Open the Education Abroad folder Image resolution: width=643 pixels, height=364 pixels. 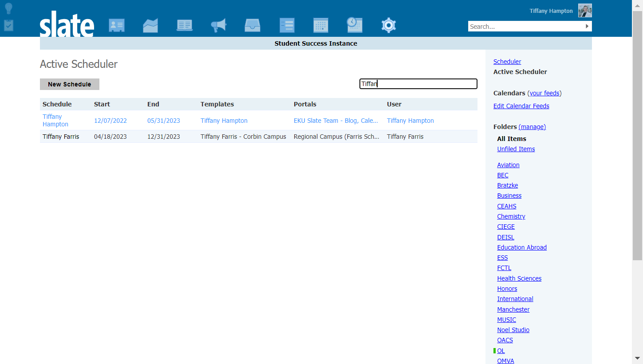pyautogui.click(x=522, y=247)
